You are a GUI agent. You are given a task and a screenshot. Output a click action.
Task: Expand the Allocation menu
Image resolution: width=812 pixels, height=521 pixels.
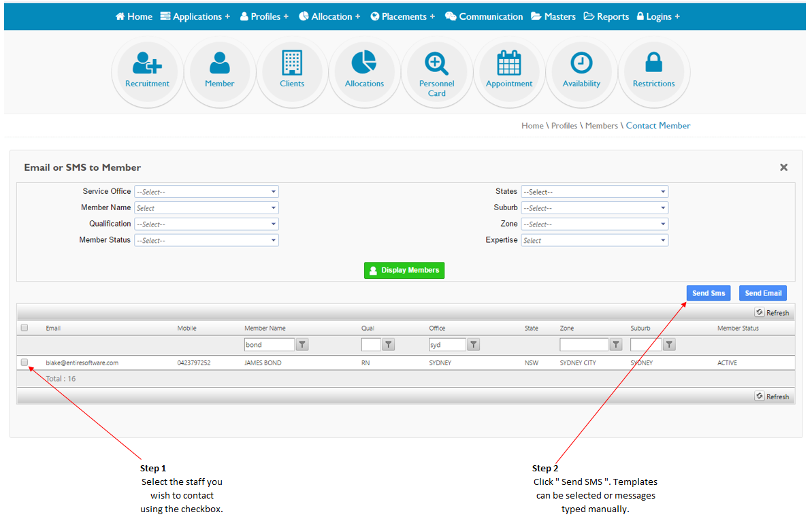(x=329, y=16)
